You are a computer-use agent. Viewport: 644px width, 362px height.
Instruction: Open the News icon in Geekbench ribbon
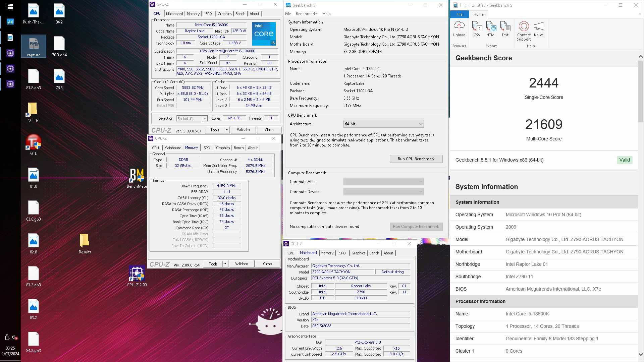point(539,29)
